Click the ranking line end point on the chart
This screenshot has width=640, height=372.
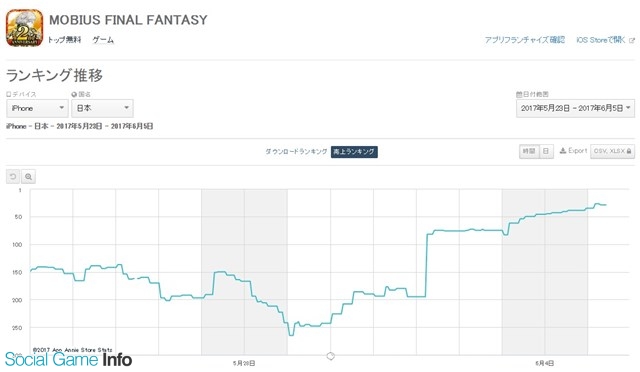click(605, 205)
